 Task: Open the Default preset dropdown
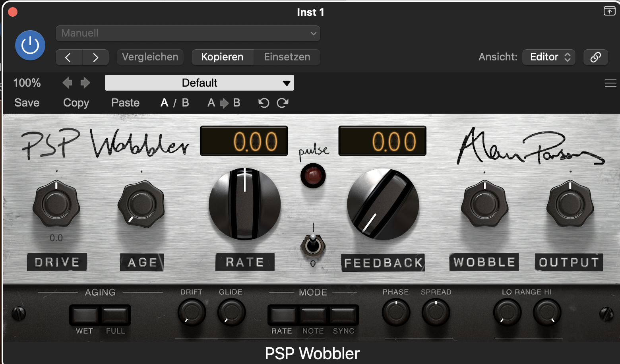[200, 83]
